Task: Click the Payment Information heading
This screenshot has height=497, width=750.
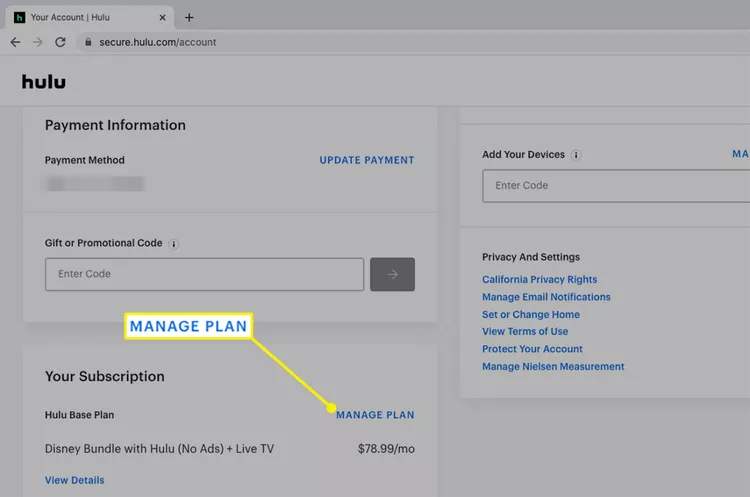Action: (115, 125)
